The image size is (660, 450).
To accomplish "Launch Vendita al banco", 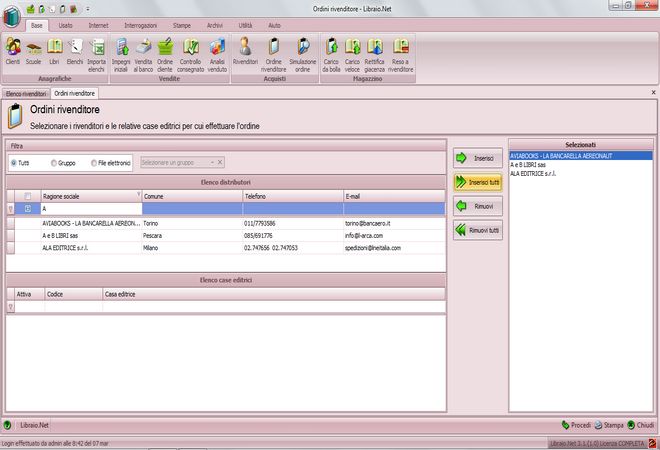I will click(143, 55).
